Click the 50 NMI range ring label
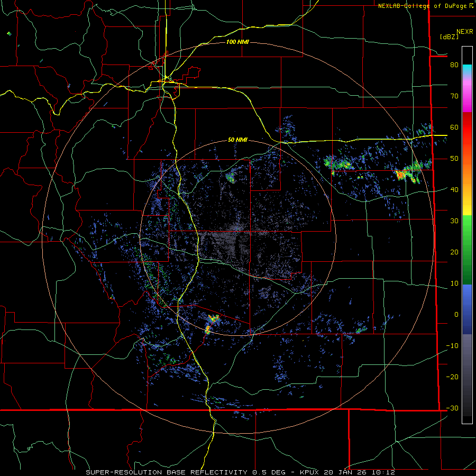The height and width of the screenshot is (476, 476). pos(237,140)
